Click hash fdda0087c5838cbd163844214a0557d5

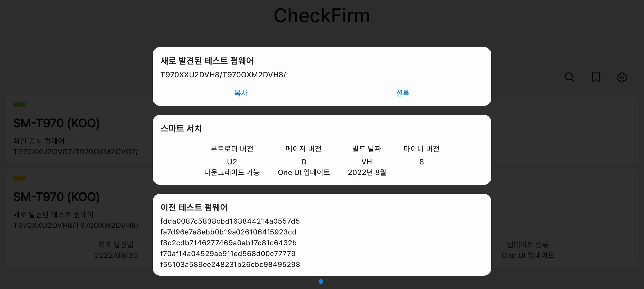(230, 221)
